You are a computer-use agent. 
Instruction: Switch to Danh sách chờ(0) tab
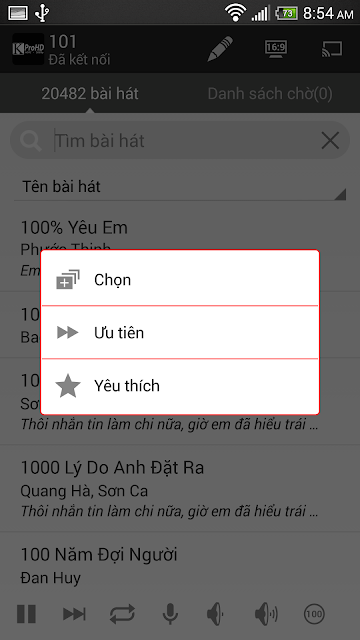[270, 93]
